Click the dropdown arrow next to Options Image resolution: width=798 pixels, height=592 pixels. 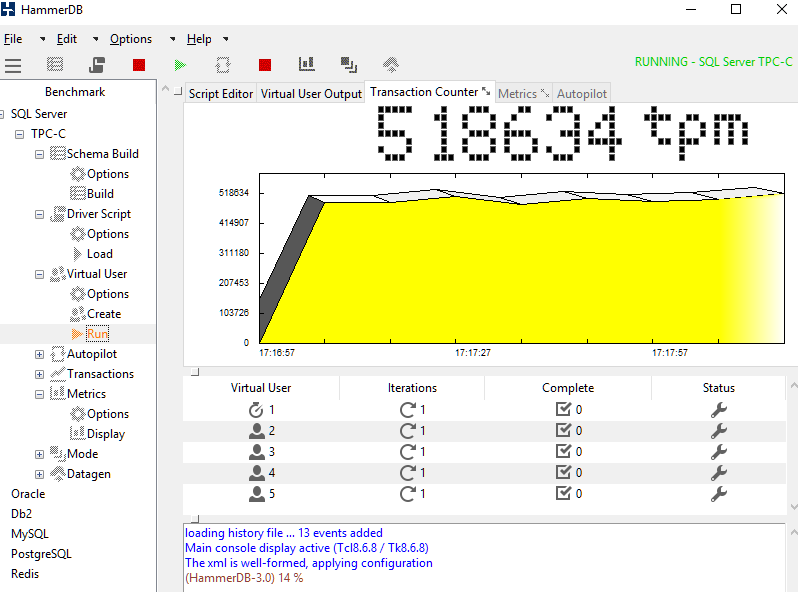tap(173, 39)
